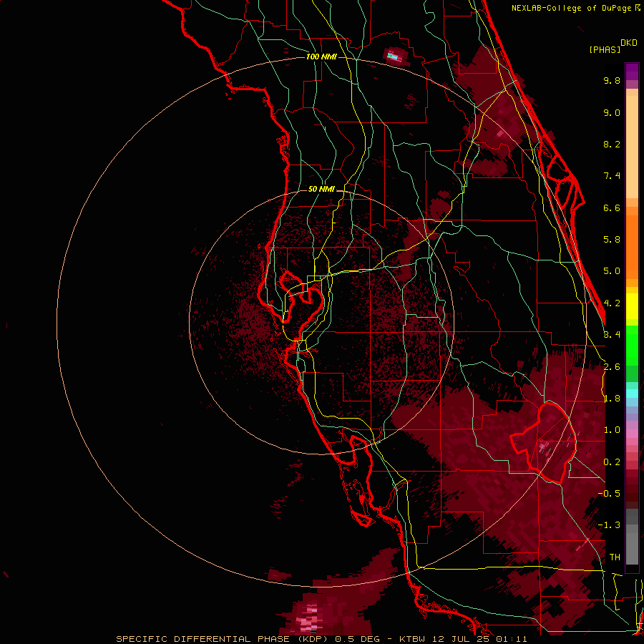Click the 50 NMI range ring label
The image size is (644, 644).
pos(321,189)
